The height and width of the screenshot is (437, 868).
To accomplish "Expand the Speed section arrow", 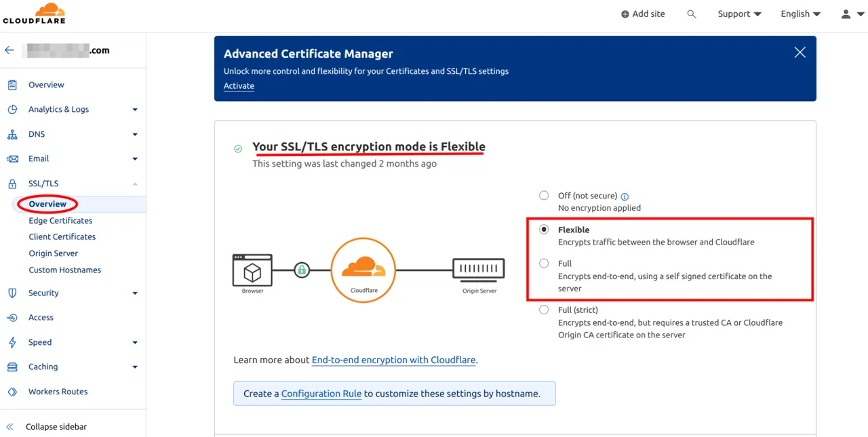I will coord(135,343).
